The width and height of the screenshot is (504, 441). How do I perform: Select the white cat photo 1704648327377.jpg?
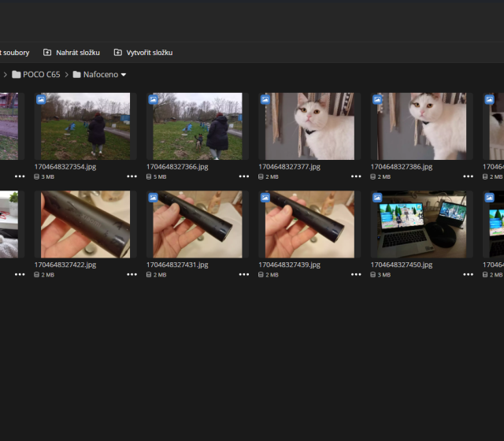click(309, 126)
